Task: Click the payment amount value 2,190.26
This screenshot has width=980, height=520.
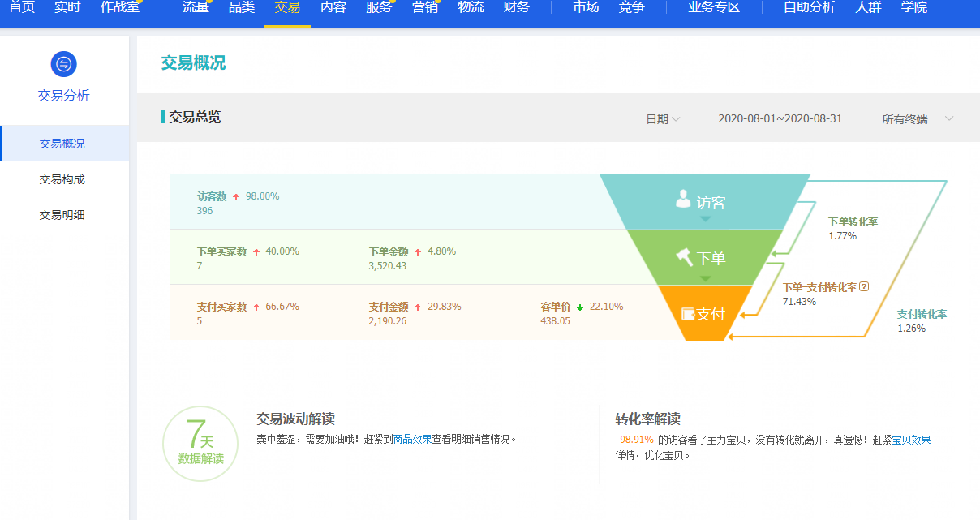Action: 388,320
